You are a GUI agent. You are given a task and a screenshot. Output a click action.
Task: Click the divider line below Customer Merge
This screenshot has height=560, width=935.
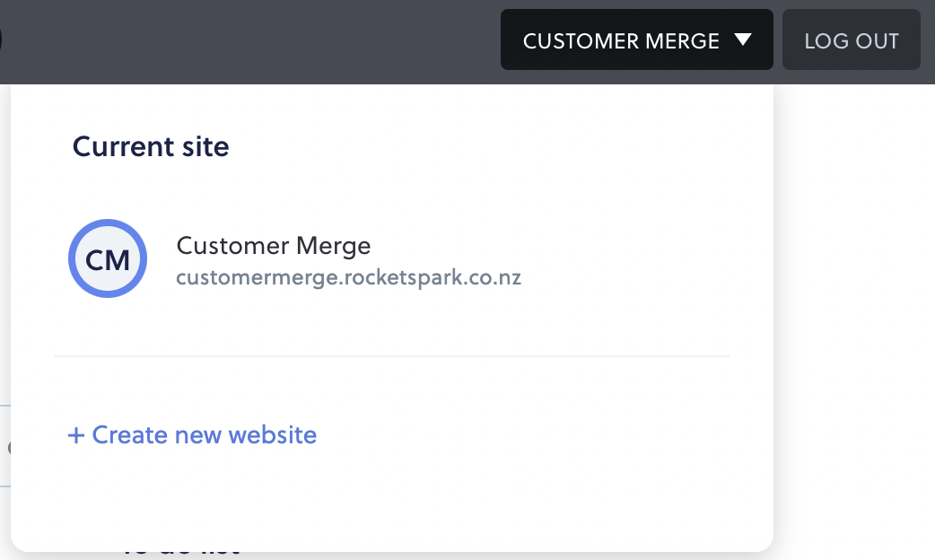[392, 356]
